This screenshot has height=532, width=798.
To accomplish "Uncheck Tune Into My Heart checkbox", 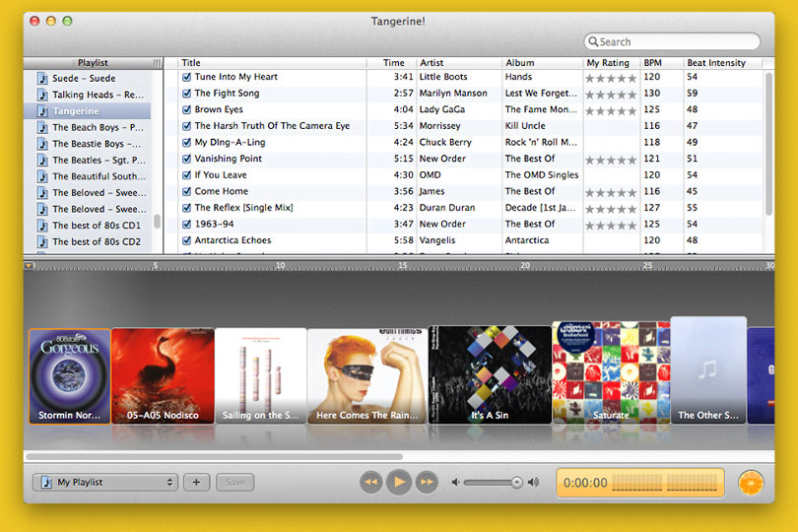I will (x=187, y=77).
